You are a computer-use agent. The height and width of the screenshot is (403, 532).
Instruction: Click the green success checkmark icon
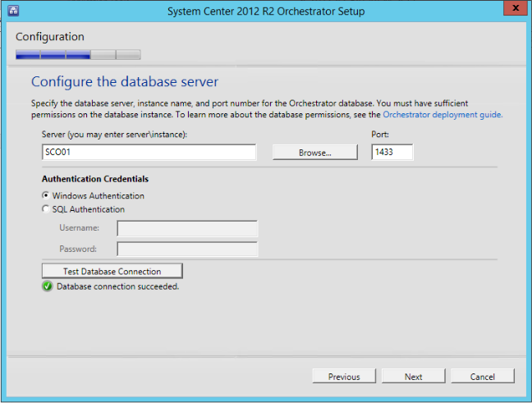(x=48, y=286)
